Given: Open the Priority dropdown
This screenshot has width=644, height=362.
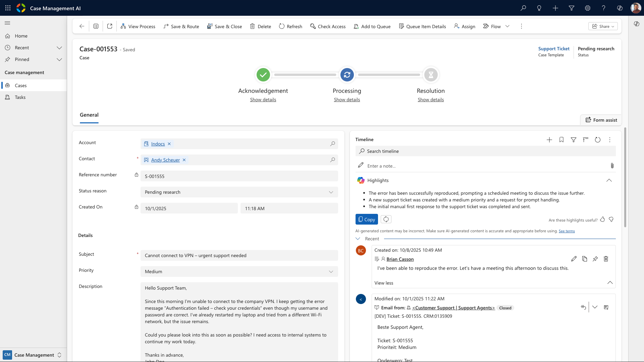Looking at the screenshot, I should (x=331, y=271).
